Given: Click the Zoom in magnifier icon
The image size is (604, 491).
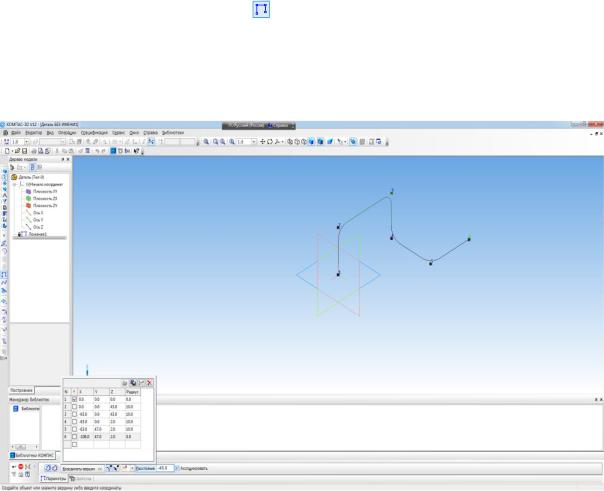Looking at the screenshot, I should pos(216,142).
